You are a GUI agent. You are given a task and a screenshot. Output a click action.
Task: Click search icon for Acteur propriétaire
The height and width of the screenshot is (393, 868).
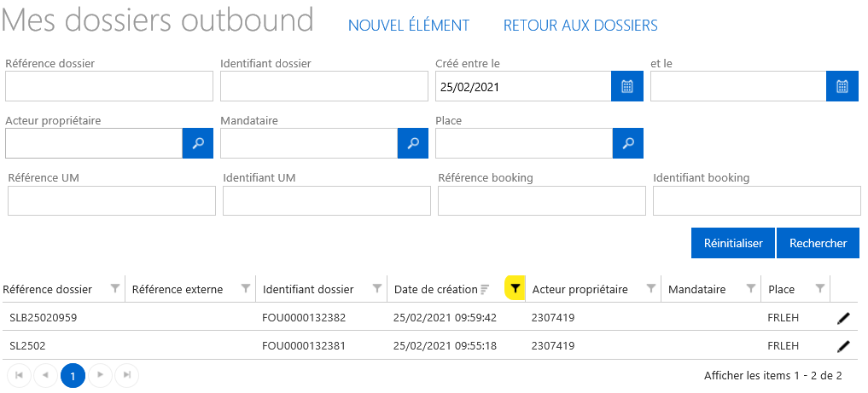tap(197, 143)
